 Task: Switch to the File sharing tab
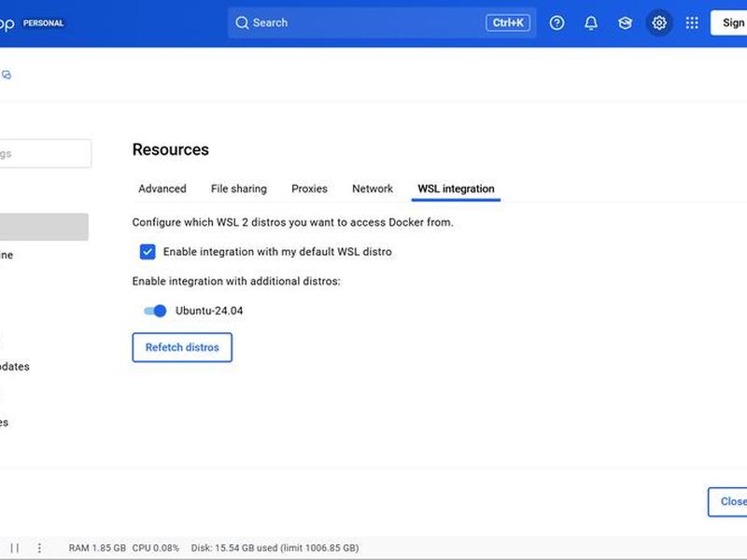pos(239,189)
